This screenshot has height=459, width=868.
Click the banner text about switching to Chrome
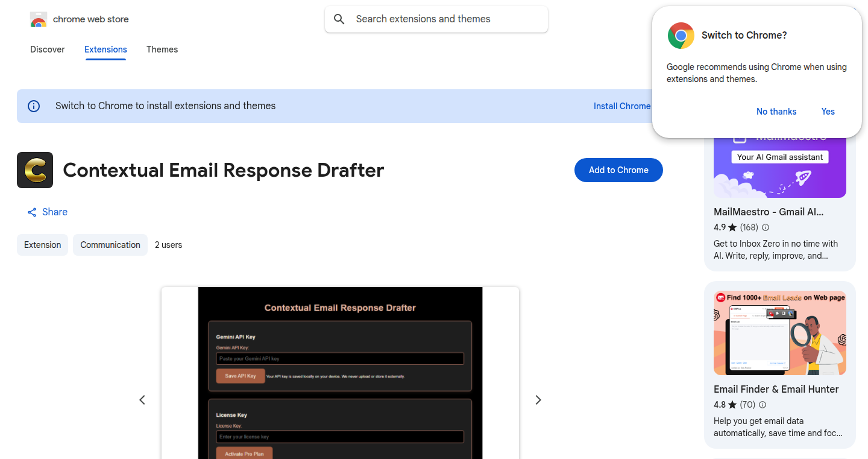point(165,106)
